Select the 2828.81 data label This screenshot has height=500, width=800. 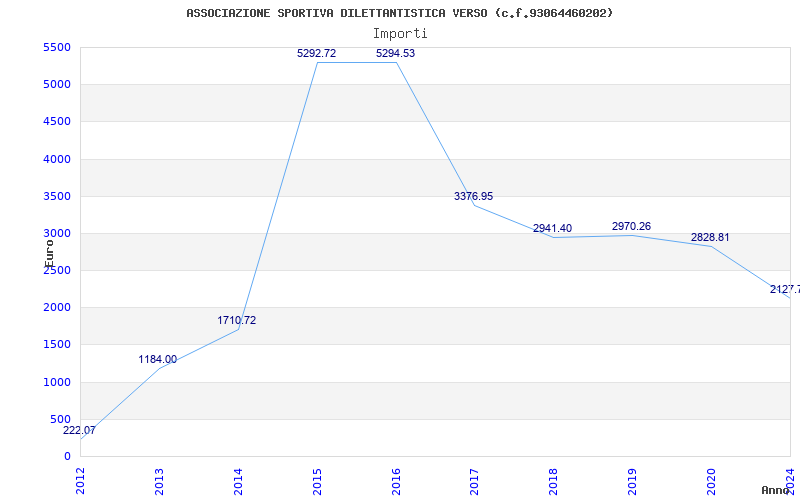(x=710, y=238)
